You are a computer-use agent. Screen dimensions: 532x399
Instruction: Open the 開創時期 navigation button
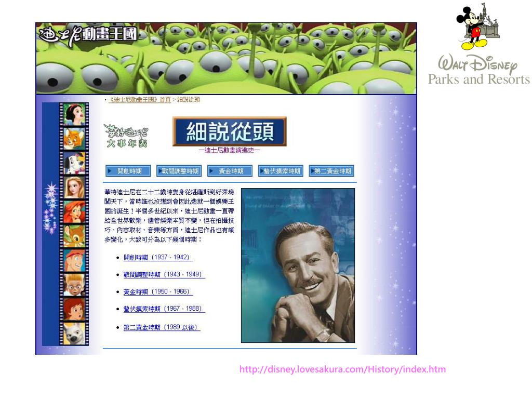[x=128, y=171]
